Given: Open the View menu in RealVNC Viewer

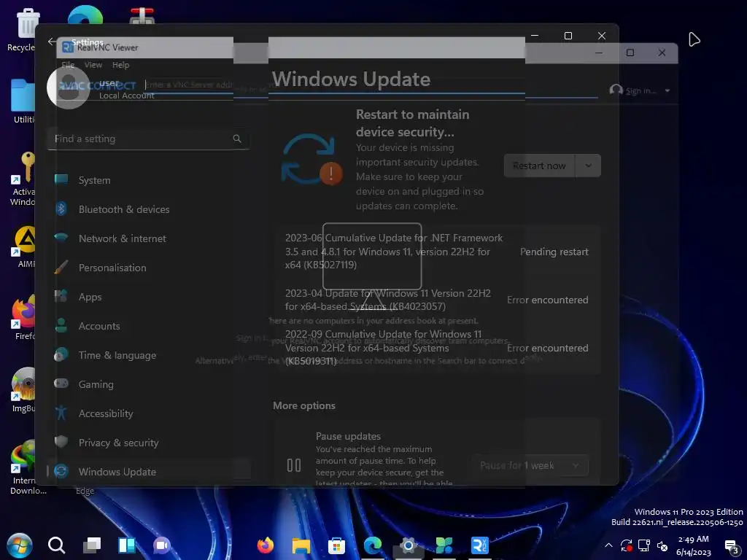Looking at the screenshot, I should point(93,65).
